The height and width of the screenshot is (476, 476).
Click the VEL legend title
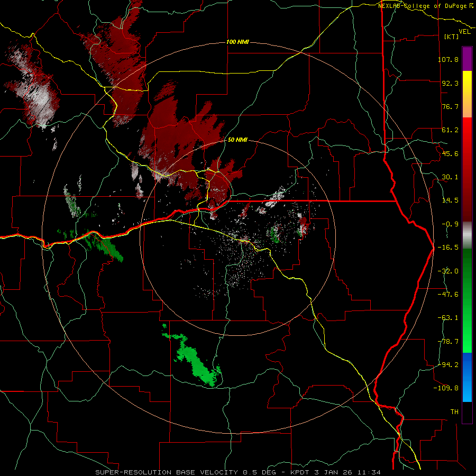click(x=464, y=32)
